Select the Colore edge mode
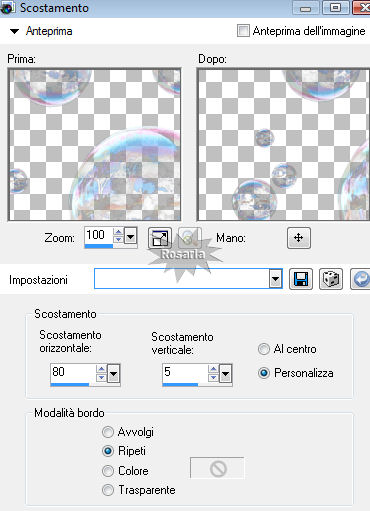The height and width of the screenshot is (511, 370). pyautogui.click(x=107, y=471)
